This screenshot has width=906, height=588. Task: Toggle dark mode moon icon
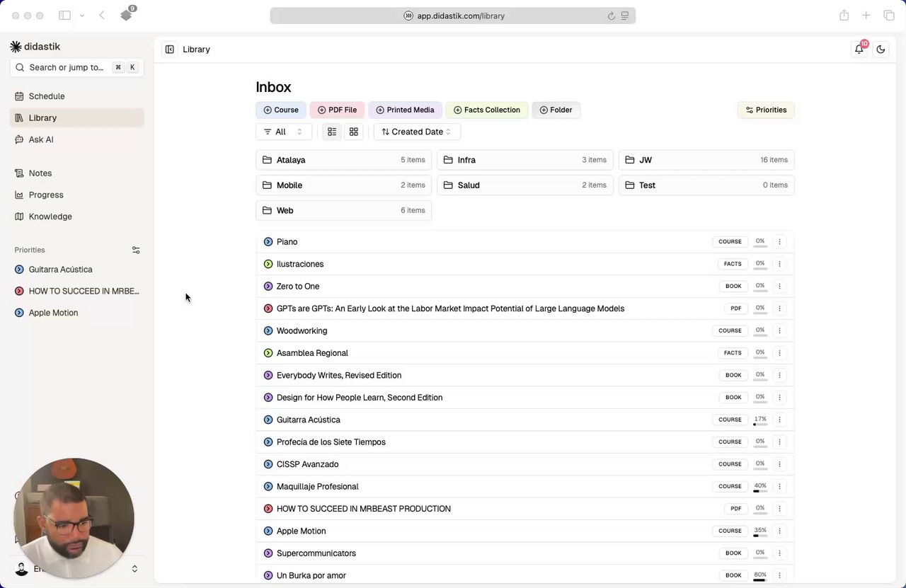tap(881, 49)
